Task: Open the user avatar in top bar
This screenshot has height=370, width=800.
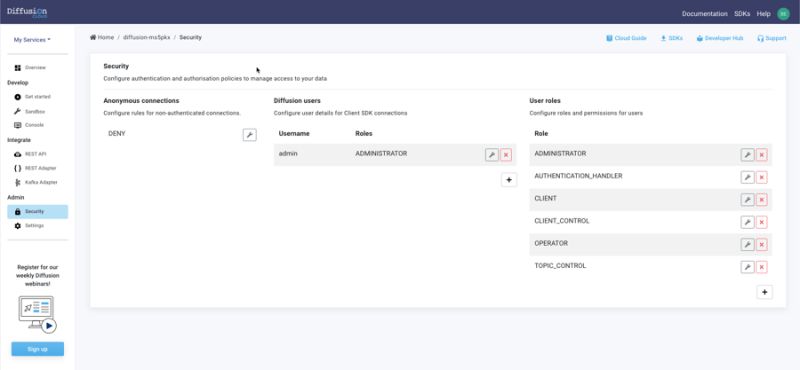Action: 783,14
